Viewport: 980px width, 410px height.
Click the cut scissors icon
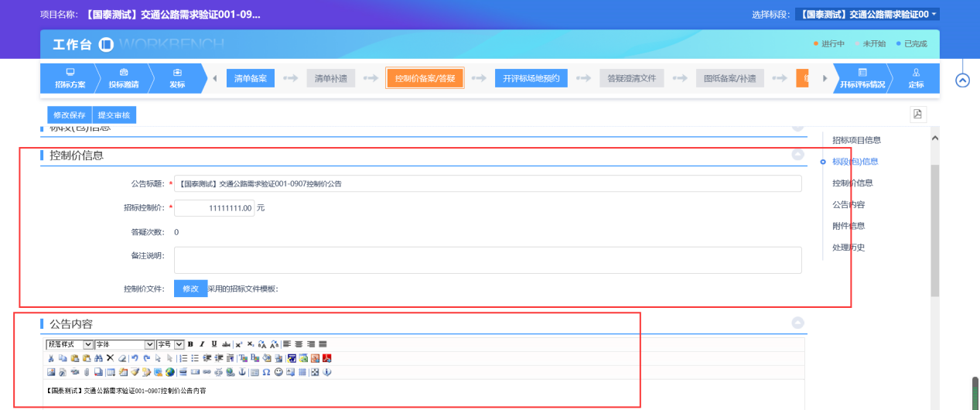click(51, 358)
